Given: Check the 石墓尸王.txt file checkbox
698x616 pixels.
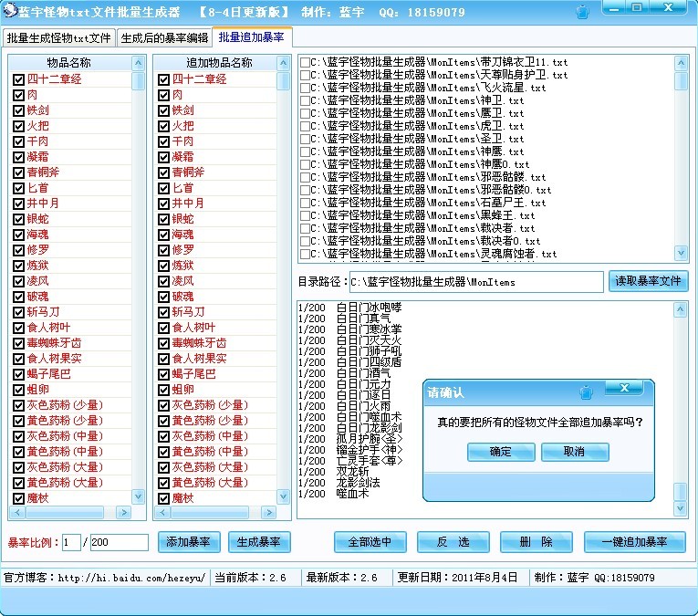Looking at the screenshot, I should 305,203.
